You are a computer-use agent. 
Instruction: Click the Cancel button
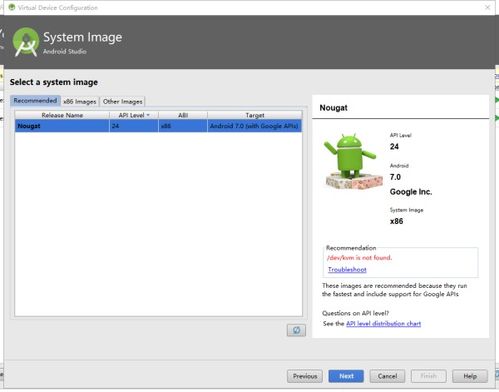387,376
